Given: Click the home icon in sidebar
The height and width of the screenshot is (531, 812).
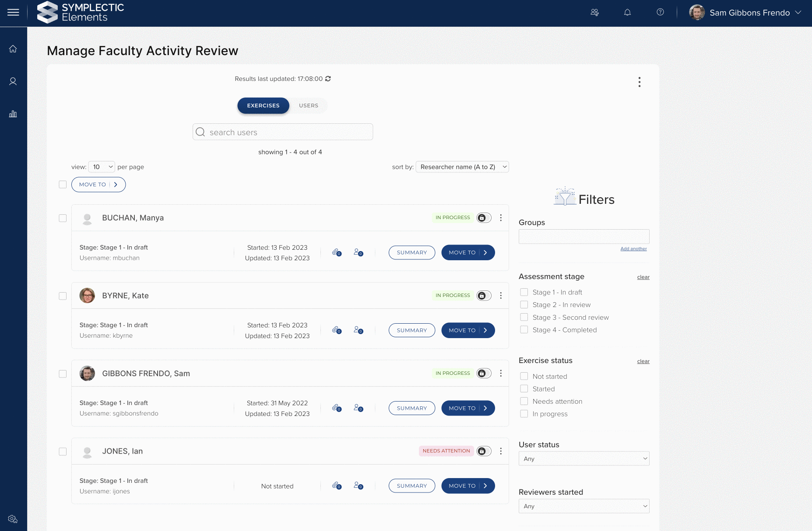Looking at the screenshot, I should point(13,49).
